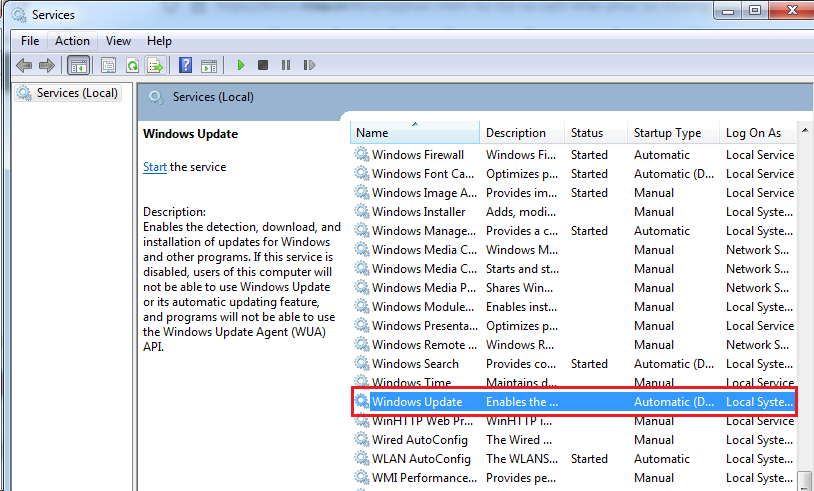Screen dimensions: 814x491
Task: Click the Start the service link
Action: point(155,167)
